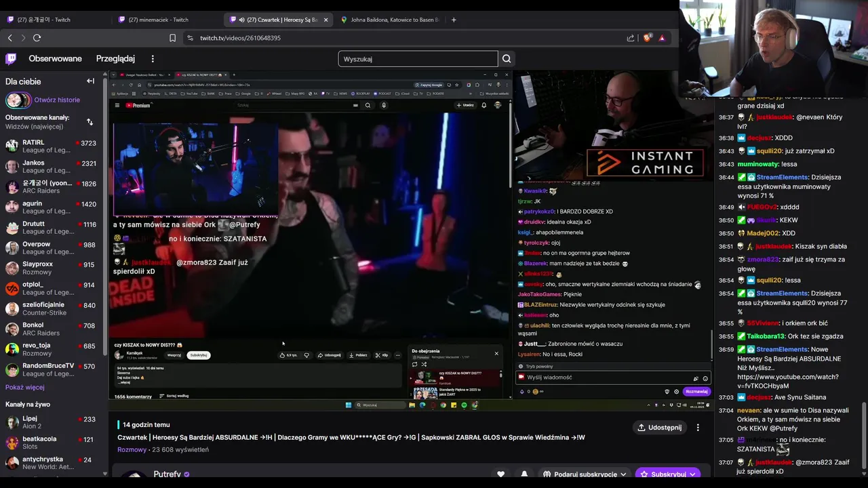Image resolution: width=868 pixels, height=488 pixels.
Task: Click the Wyszukaj search field
Action: click(418, 59)
